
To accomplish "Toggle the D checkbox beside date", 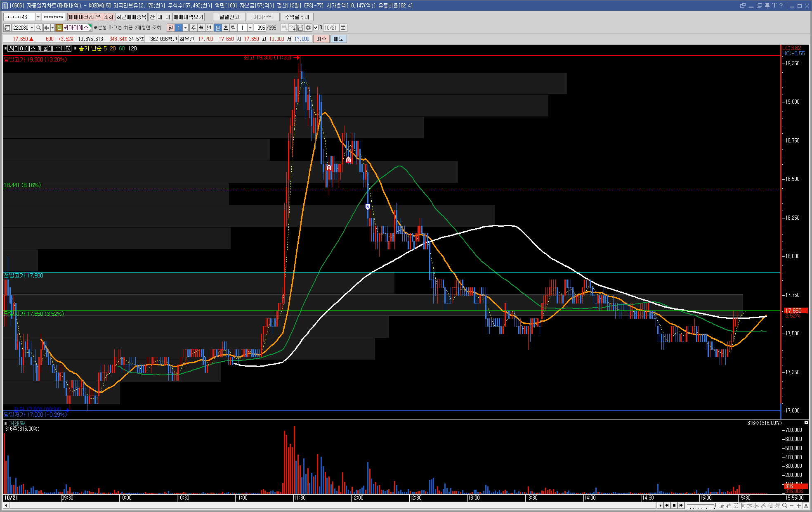I will (x=316, y=28).
